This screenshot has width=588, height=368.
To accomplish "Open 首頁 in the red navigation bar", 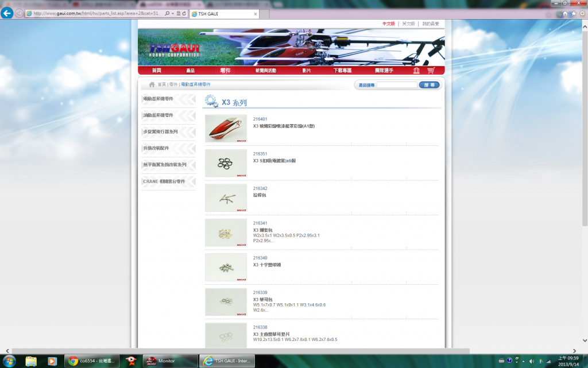I will click(x=156, y=71).
